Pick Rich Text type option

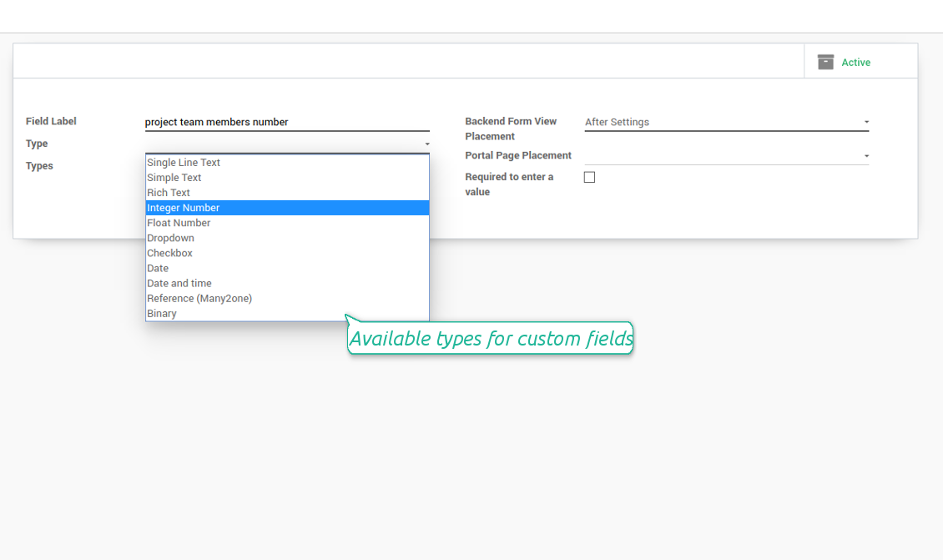click(169, 193)
